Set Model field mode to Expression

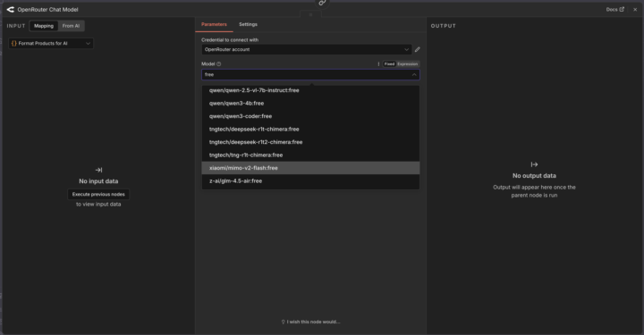(408, 64)
